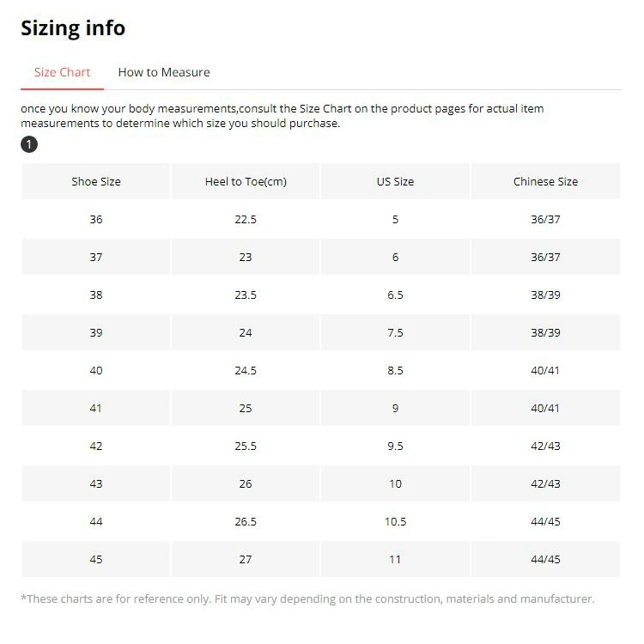Click US size 10.5 cell
This screenshot has width=644, height=644.
[x=395, y=521]
